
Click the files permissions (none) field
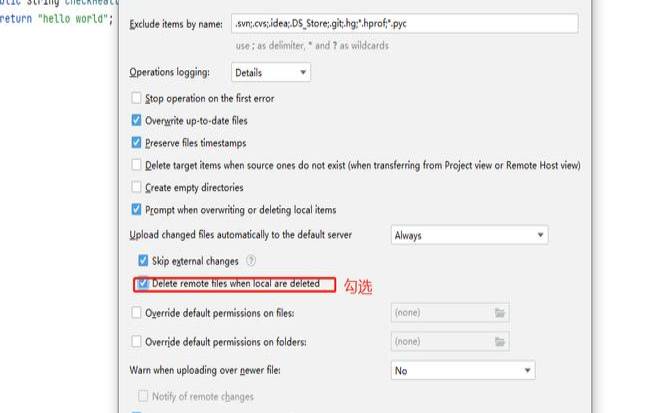(x=441, y=313)
